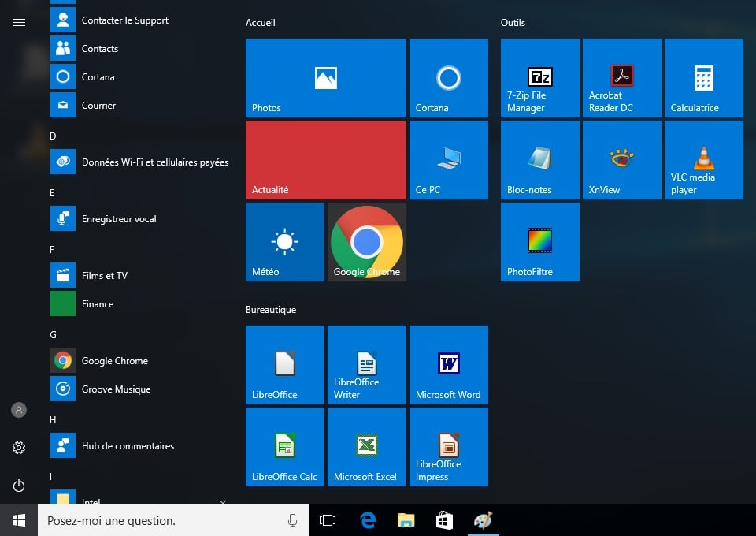Click the microphone icon in search box
756x536 pixels.
(x=292, y=520)
